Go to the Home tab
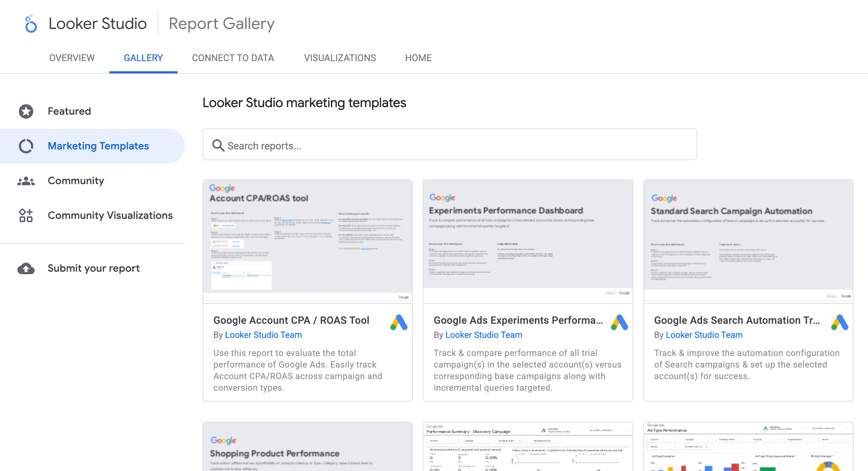Screen dimensions: 868x471 click(418, 58)
